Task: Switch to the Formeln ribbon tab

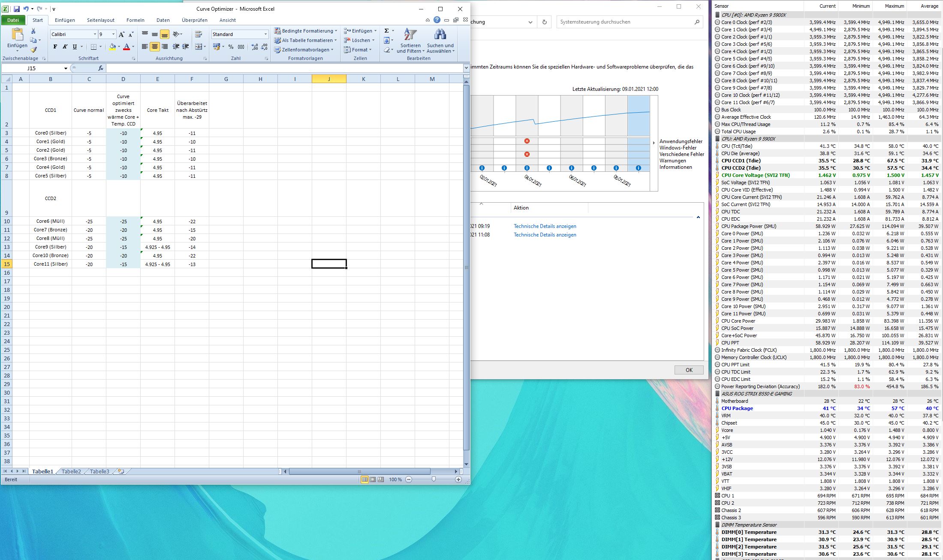Action: [135, 20]
